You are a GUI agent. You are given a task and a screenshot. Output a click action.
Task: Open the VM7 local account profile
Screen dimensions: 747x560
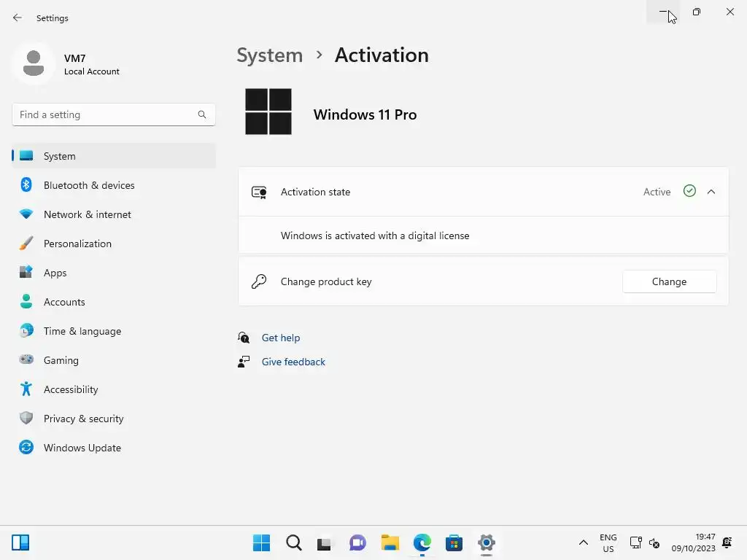pos(66,64)
